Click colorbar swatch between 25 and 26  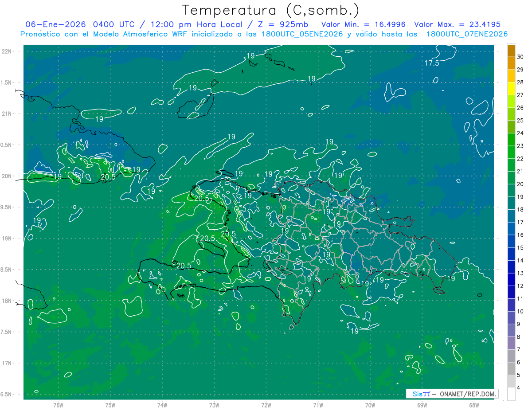pyautogui.click(x=511, y=114)
